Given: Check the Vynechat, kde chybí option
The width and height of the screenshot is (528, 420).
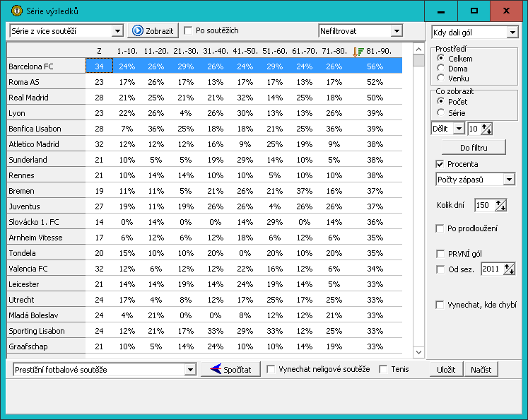Looking at the screenshot, I should click(x=440, y=305).
